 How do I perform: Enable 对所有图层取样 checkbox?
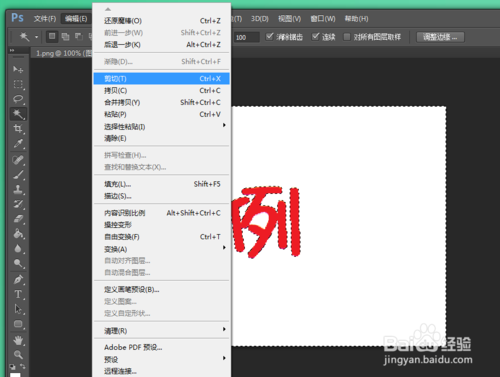(347, 37)
